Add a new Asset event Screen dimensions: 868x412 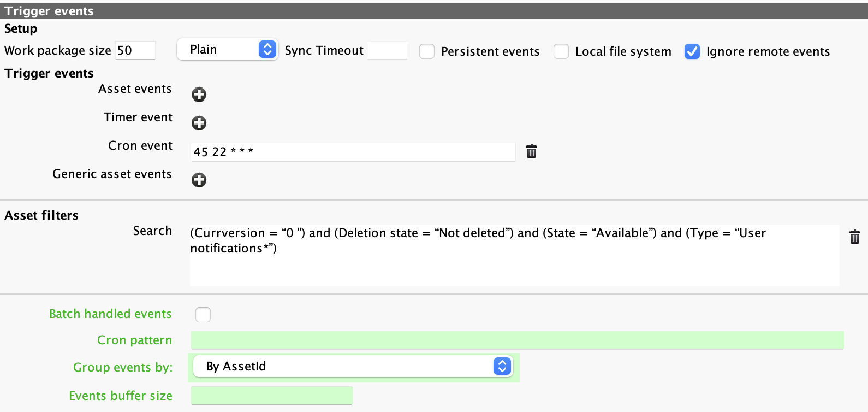coord(199,94)
